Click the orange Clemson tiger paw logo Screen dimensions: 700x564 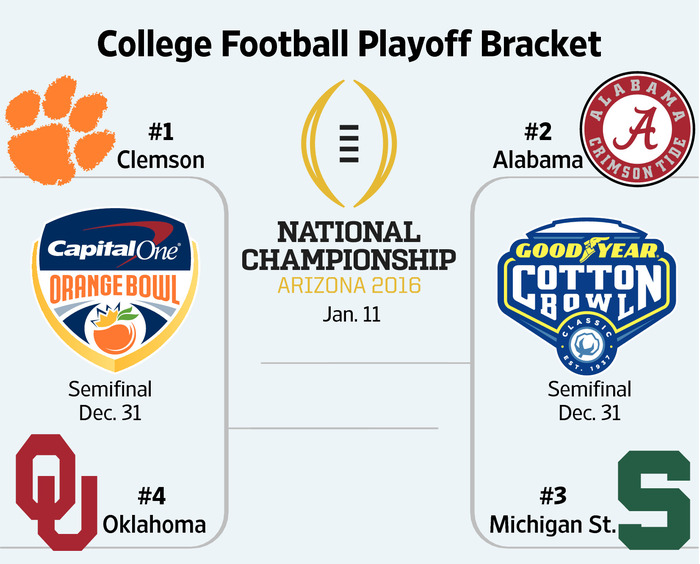point(59,130)
